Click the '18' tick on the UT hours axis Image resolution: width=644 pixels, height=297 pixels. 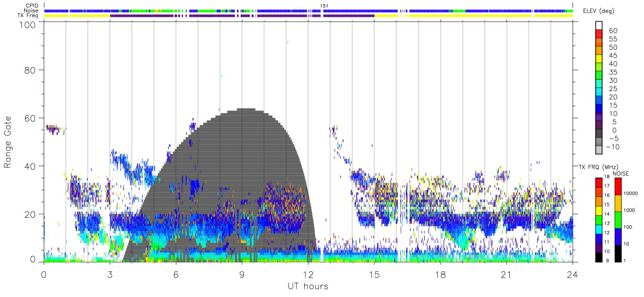pyautogui.click(x=440, y=274)
